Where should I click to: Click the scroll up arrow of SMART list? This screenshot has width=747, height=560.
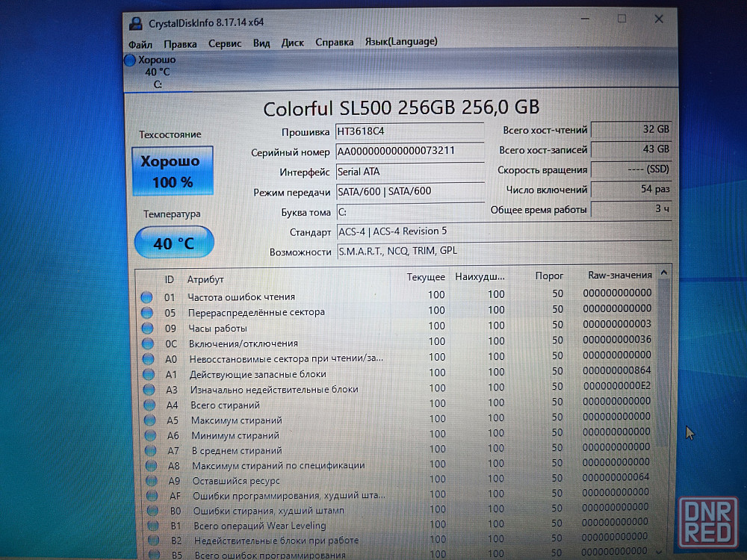point(663,273)
